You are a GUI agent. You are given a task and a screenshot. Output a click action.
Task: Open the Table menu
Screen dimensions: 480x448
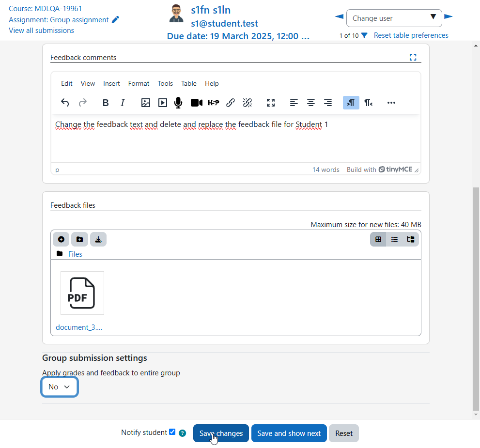(189, 83)
